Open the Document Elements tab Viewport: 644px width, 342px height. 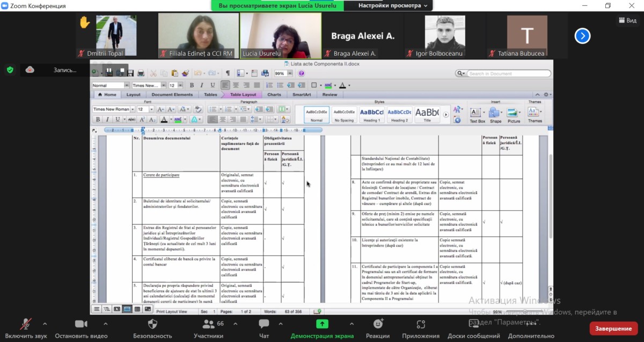point(172,95)
